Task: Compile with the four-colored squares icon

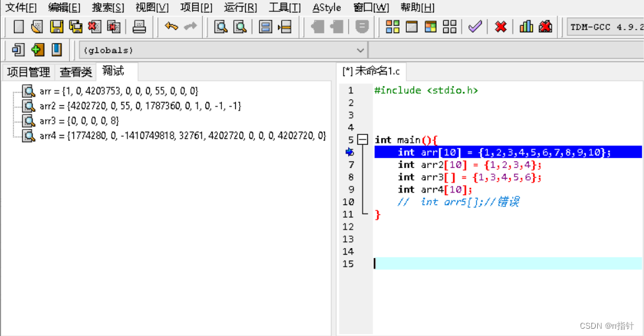Action: point(392,26)
